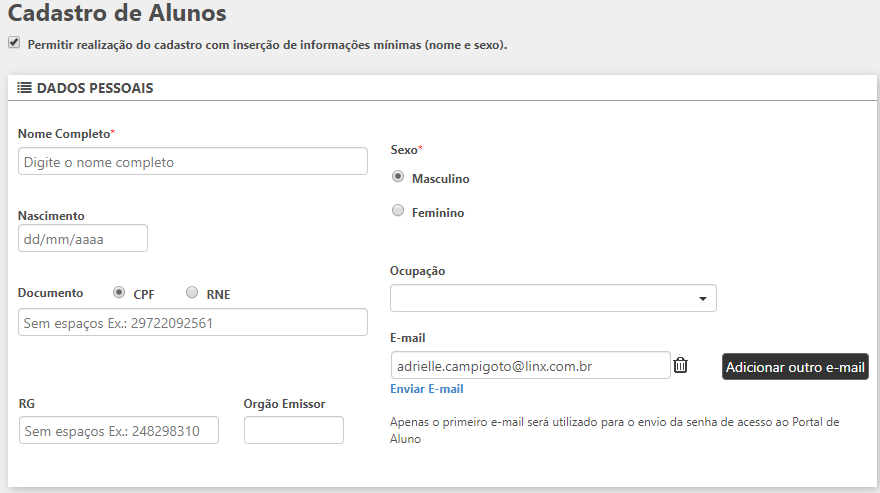Screen dimensions: 880x493
Task: Toggle the minimal information registration checkbox
Action: point(14,43)
